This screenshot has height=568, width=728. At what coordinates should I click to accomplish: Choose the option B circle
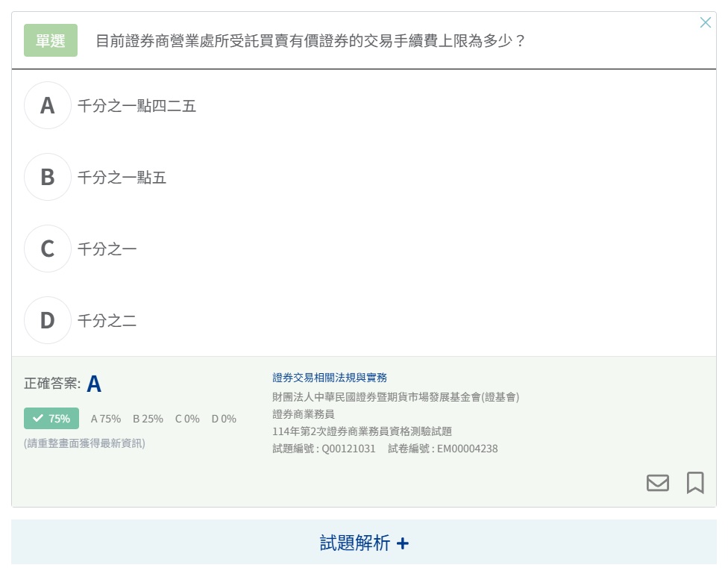[x=48, y=177]
